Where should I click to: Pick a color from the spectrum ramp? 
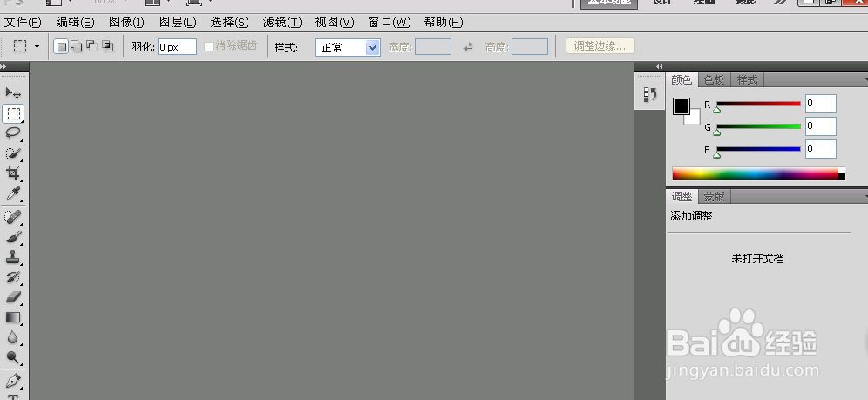pos(758,174)
